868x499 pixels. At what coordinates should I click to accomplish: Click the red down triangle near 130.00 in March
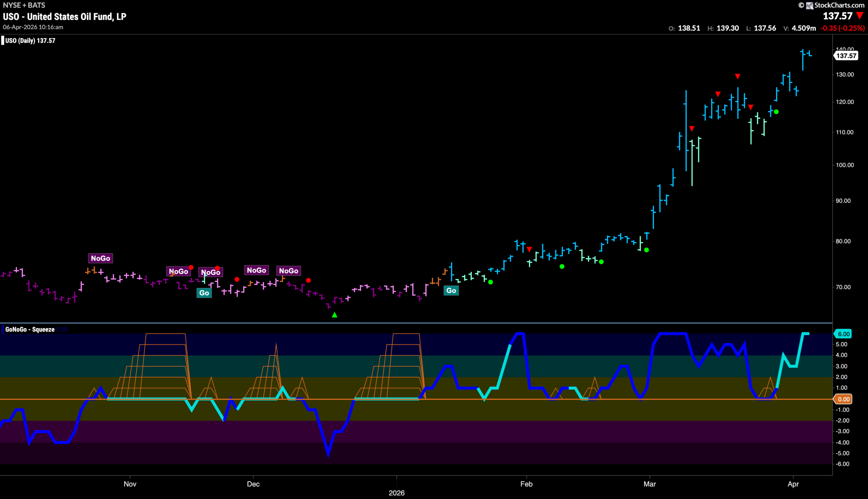click(x=737, y=76)
